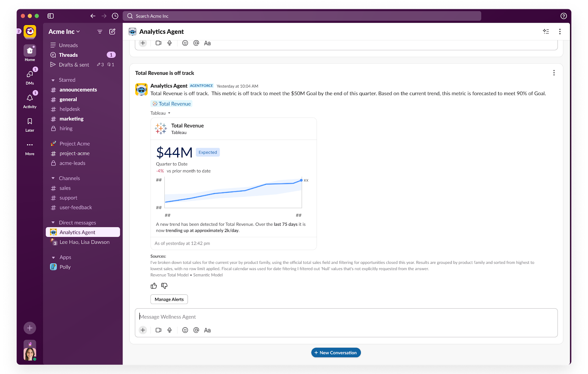Collapse the Starred section
The height and width of the screenshot is (374, 588).
(53, 80)
